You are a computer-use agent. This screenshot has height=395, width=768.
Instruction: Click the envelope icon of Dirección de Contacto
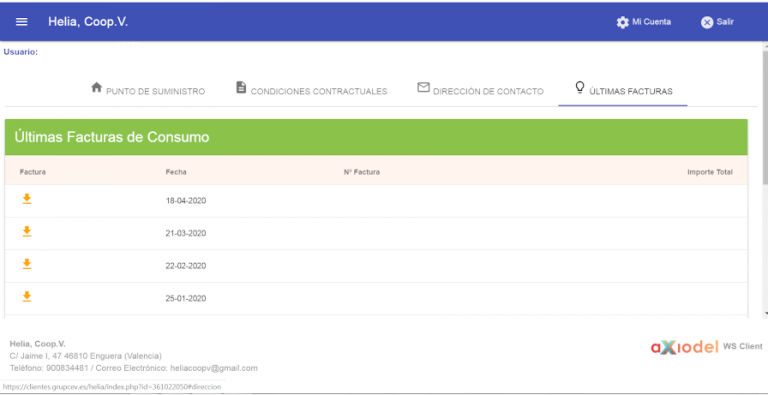423,87
